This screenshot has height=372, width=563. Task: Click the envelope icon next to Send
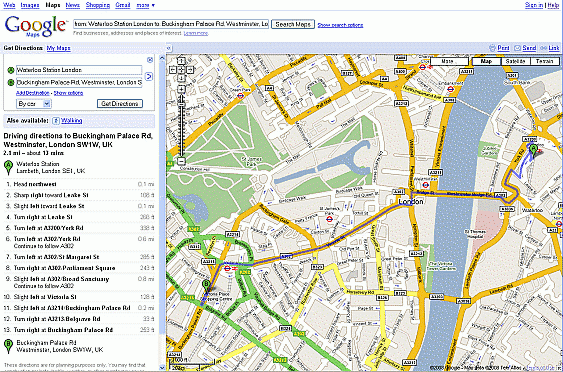pyautogui.click(x=517, y=48)
